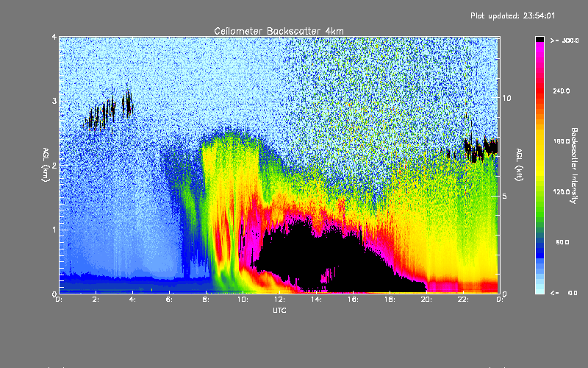Click the "3" km tick on AGL axis
The image size is (588, 368).
[x=54, y=101]
